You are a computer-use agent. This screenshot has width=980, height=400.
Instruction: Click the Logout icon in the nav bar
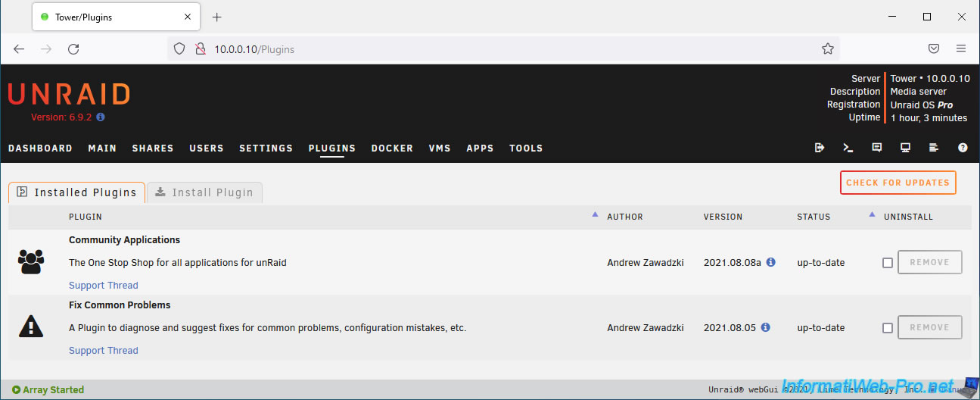(820, 148)
